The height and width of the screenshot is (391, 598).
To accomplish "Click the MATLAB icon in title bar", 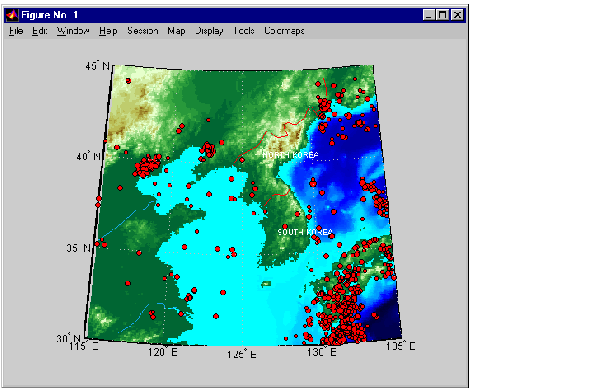I will coord(12,15).
